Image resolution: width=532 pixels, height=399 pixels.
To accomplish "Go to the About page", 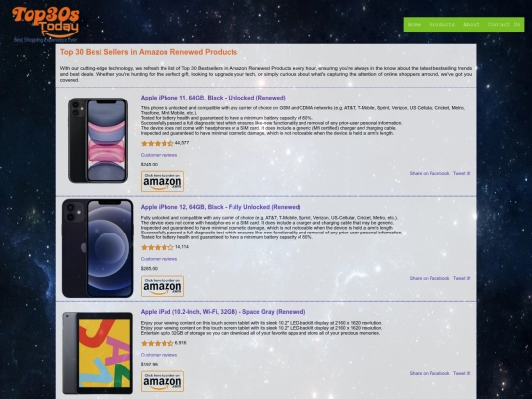I will pyautogui.click(x=471, y=24).
